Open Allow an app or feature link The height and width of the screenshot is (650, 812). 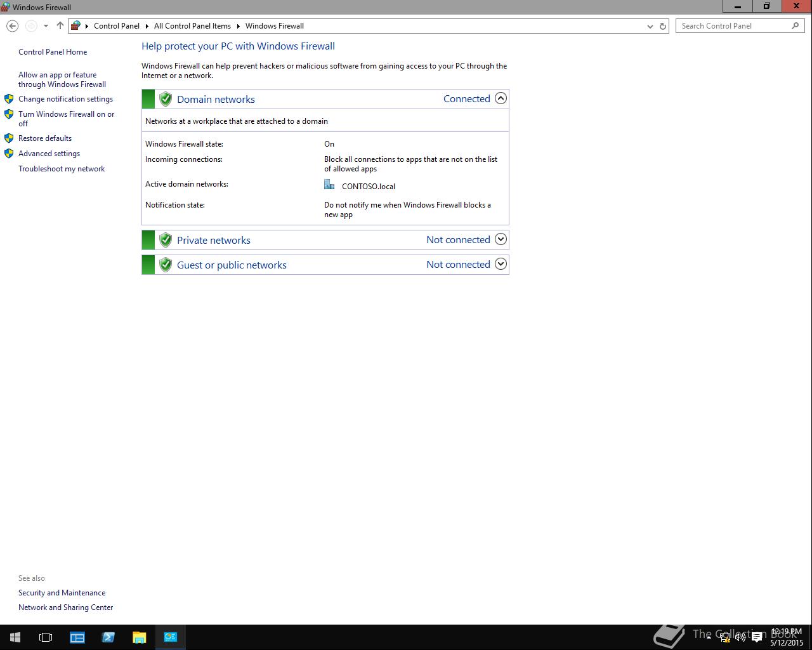click(62, 79)
